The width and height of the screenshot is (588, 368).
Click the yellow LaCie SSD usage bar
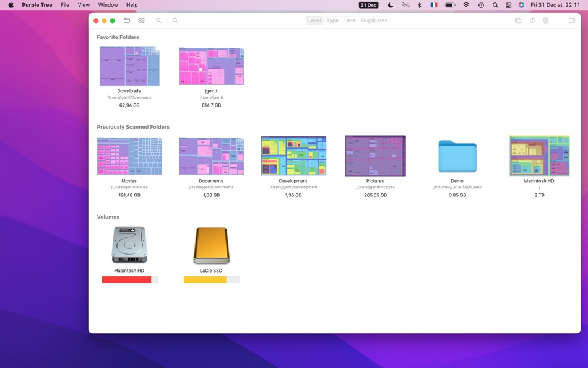pyautogui.click(x=212, y=279)
